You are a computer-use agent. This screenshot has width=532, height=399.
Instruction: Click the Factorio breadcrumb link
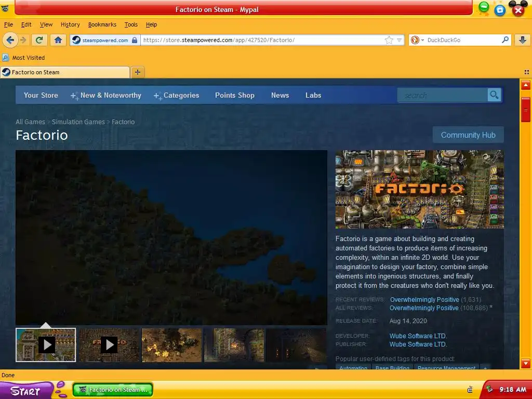[x=123, y=122]
